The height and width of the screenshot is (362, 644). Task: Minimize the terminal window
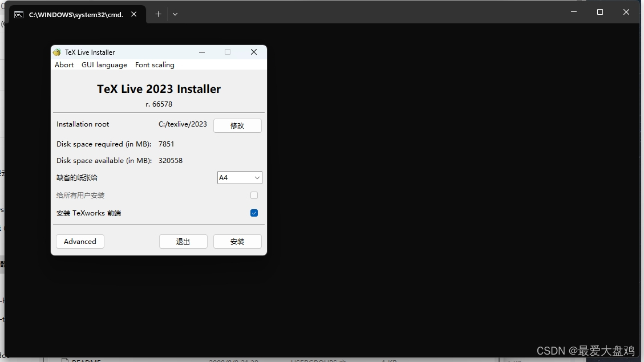coord(574,12)
